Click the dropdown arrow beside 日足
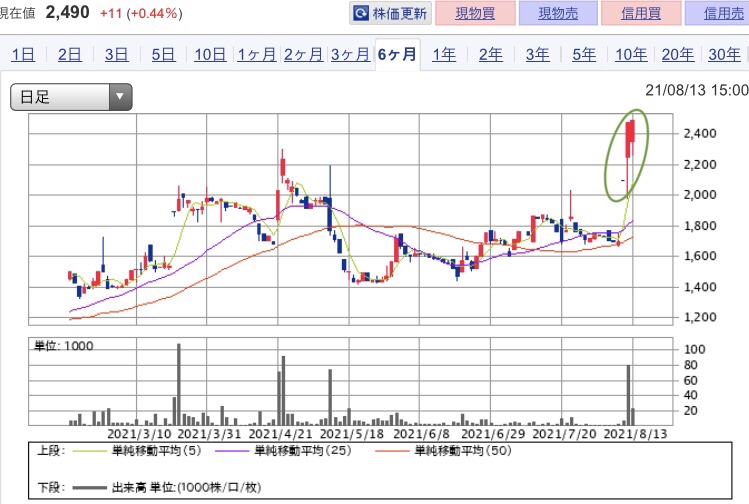749x504 pixels. 120,97
